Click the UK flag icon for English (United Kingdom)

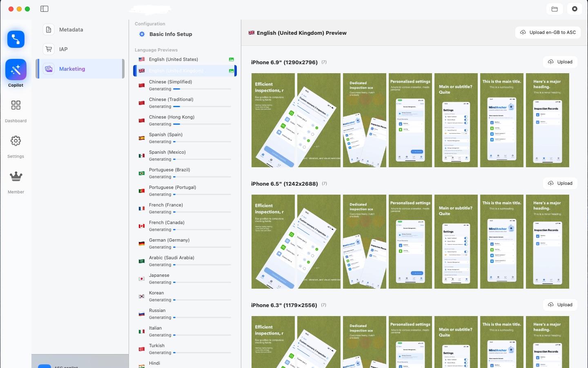coord(142,70)
